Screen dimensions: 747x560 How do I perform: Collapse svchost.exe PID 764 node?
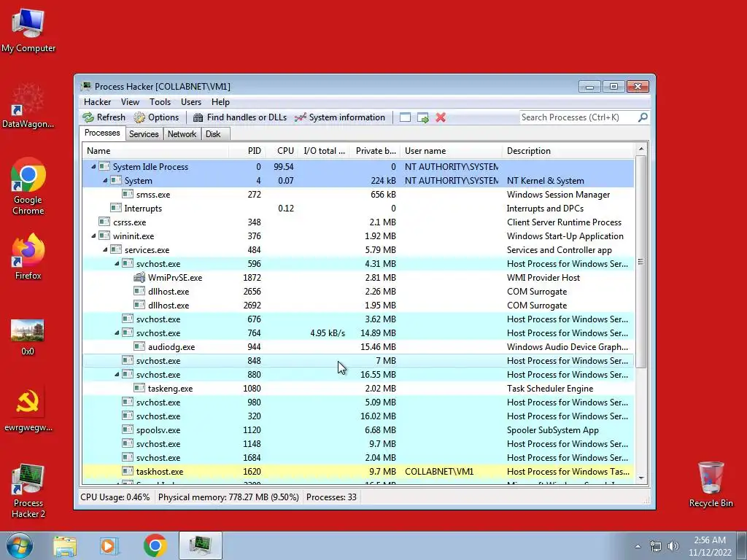click(x=117, y=332)
